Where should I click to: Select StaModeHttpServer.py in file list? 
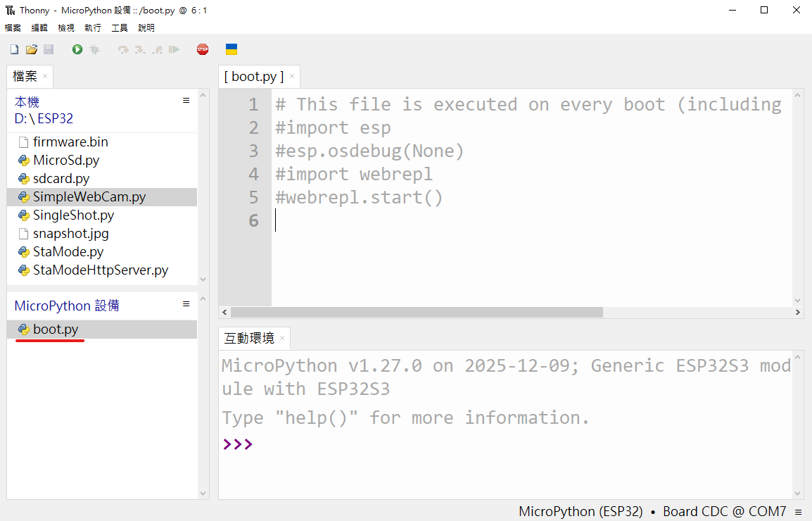tap(101, 270)
